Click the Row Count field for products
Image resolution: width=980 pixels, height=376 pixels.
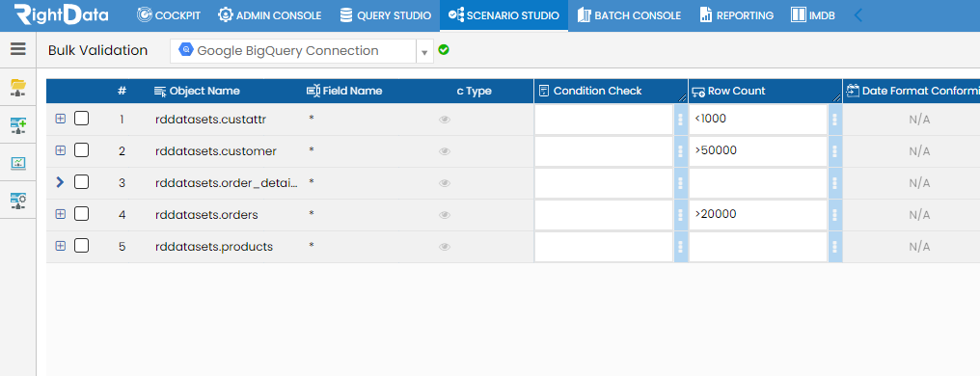click(758, 247)
